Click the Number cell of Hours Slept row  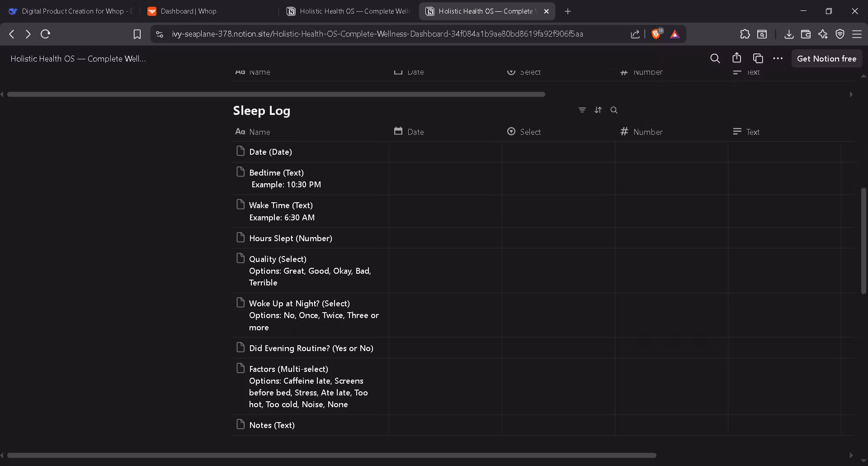tap(671, 238)
